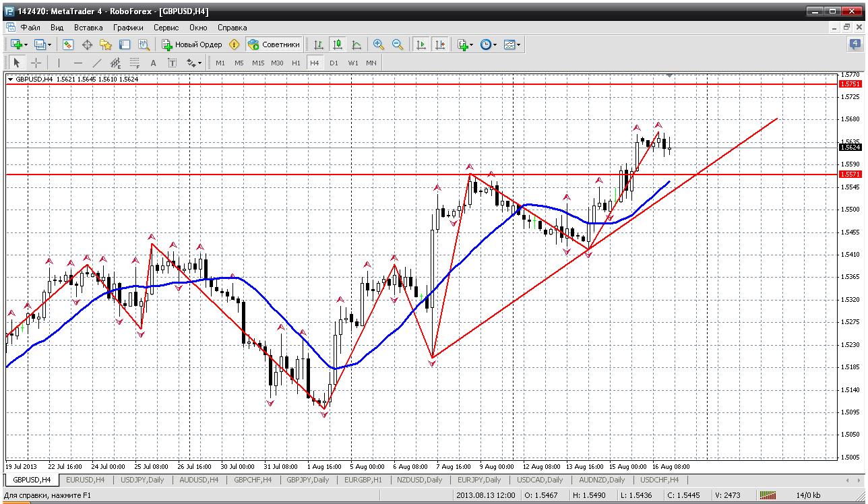Set timeframe to M5
Screen dimensions: 868x504
(239, 63)
